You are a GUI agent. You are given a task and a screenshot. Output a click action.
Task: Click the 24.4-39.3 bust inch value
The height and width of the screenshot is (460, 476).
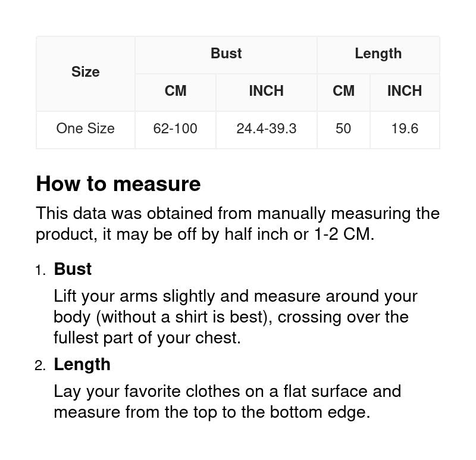pos(266,129)
